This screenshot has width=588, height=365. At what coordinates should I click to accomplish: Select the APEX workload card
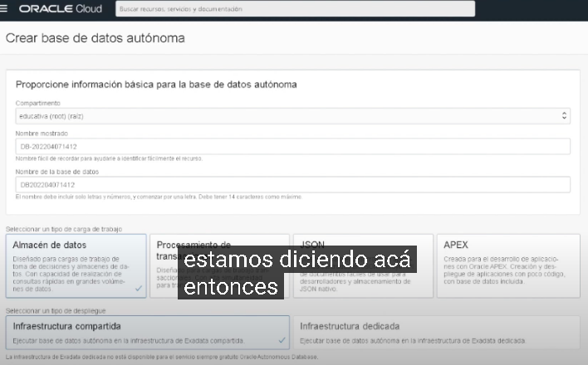508,266
